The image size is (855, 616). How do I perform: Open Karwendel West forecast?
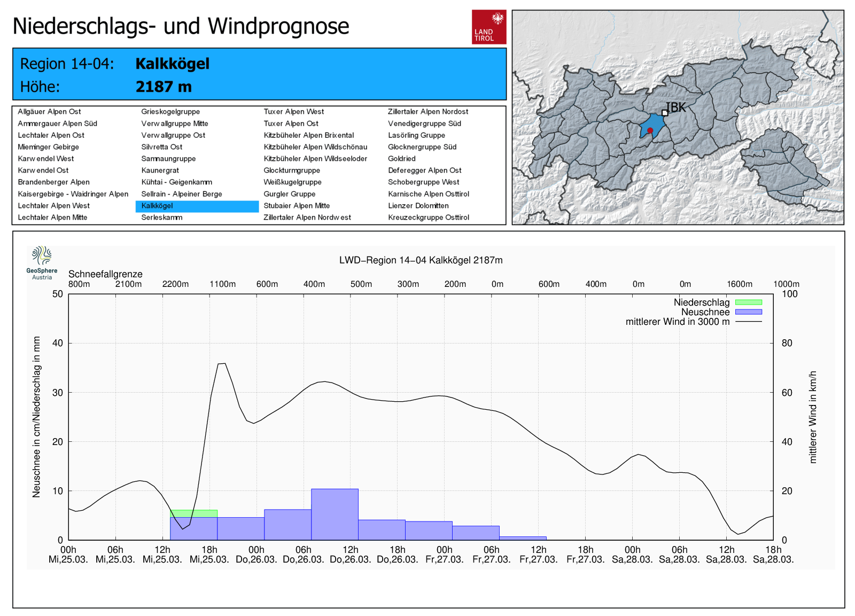[x=46, y=159]
